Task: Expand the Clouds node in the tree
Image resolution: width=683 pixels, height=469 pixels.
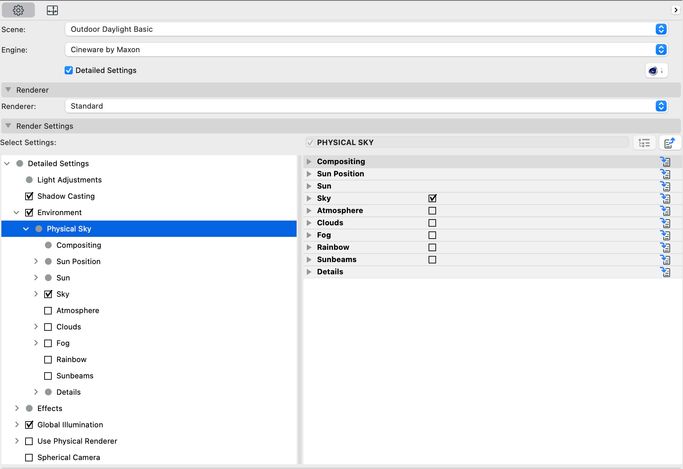Action: tap(36, 327)
